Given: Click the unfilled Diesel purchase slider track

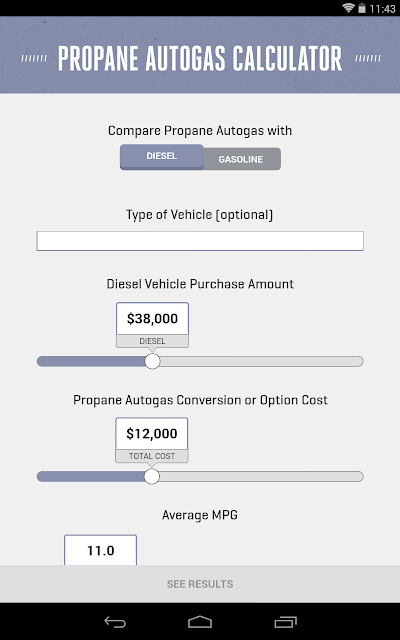Looking at the screenshot, I should (x=262, y=361).
